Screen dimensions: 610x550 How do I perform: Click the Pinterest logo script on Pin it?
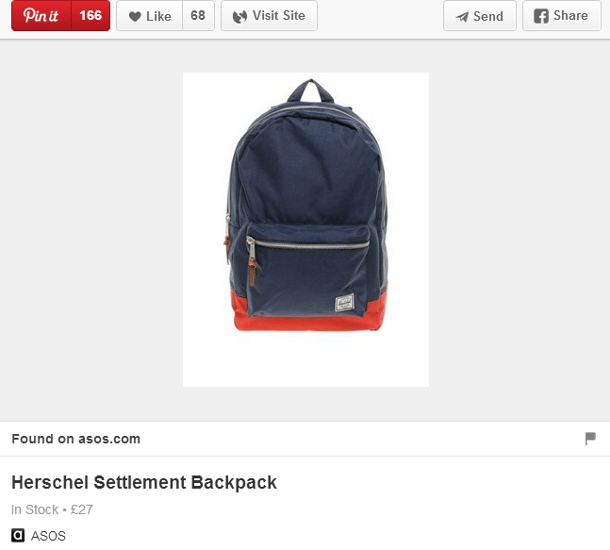(41, 16)
